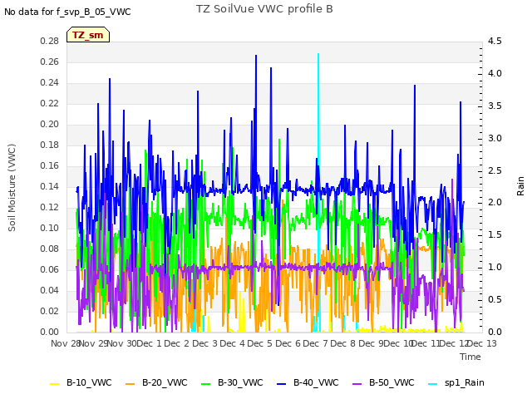Click the 4.5 right axis value
Screen dimensions: 532x399
coord(495,42)
